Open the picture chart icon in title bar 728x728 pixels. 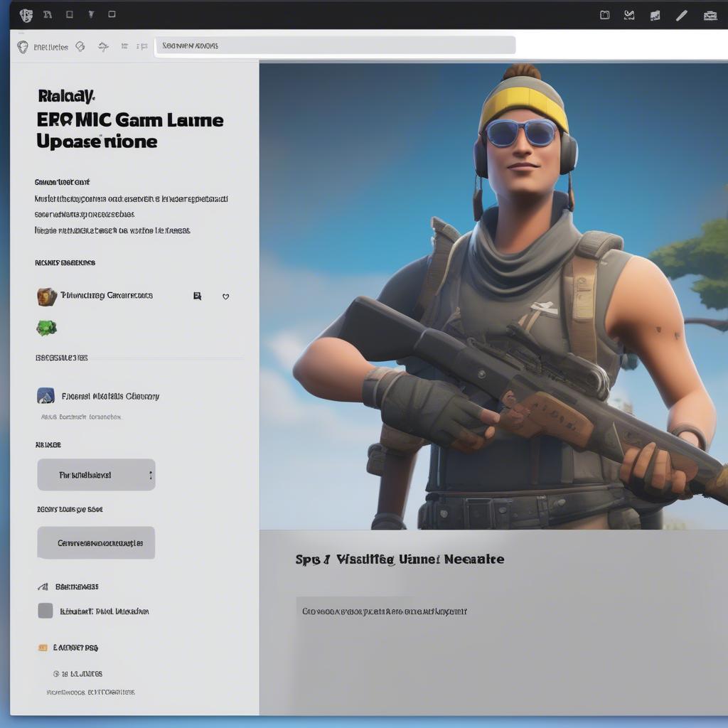click(x=655, y=16)
